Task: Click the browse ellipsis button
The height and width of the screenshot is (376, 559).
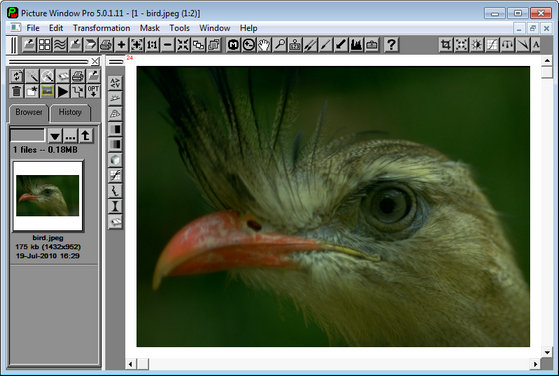Action: pyautogui.click(x=70, y=136)
